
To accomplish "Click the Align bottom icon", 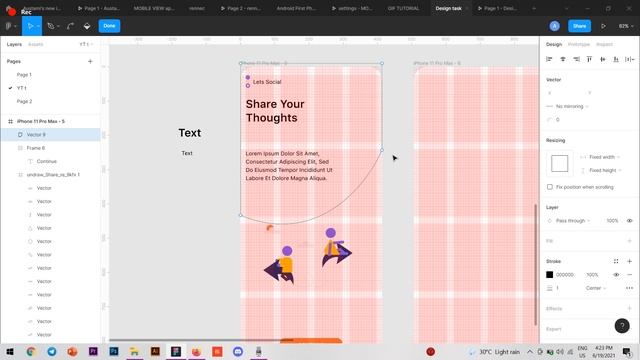I will (616, 59).
